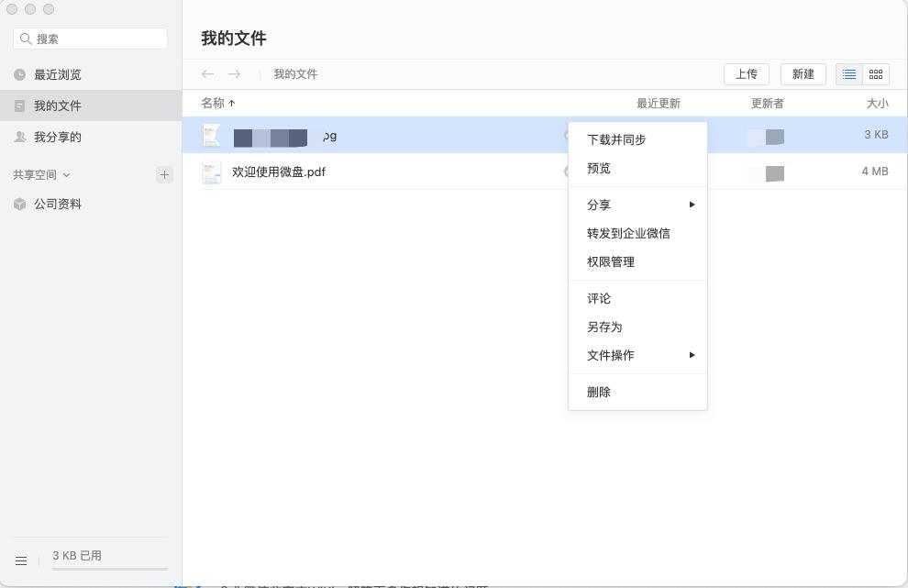The height and width of the screenshot is (588, 908).
Task: Click the storage usage bar
Action: pos(110,569)
